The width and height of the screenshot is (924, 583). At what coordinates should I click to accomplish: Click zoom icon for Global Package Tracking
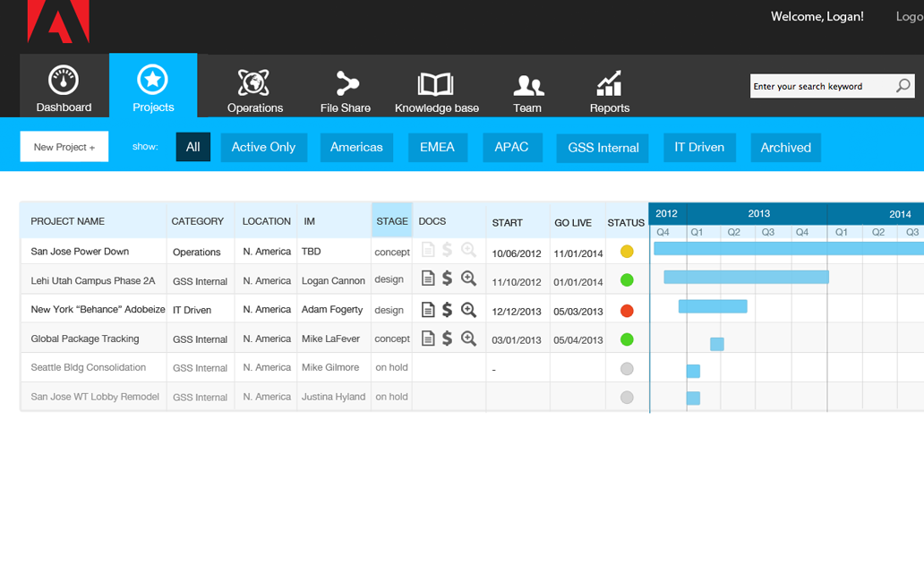point(468,339)
